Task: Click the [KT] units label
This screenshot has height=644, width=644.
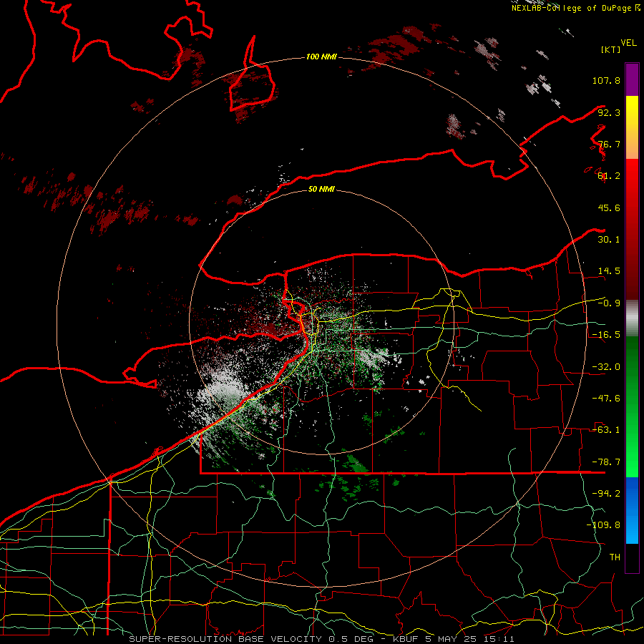Action: pos(610,49)
